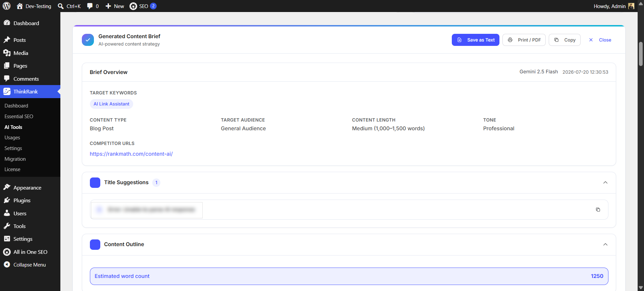Print the brief as PDF
Screen dimensions: 644x291
(524, 40)
